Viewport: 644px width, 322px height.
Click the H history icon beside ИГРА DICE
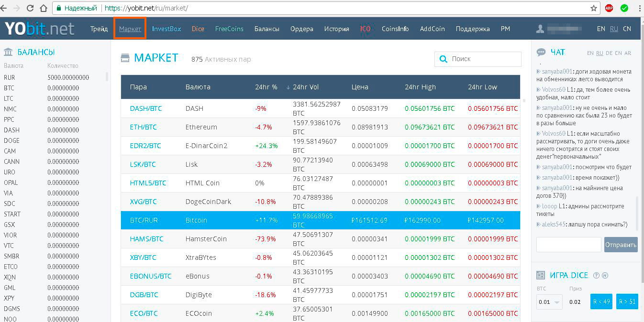(605, 275)
